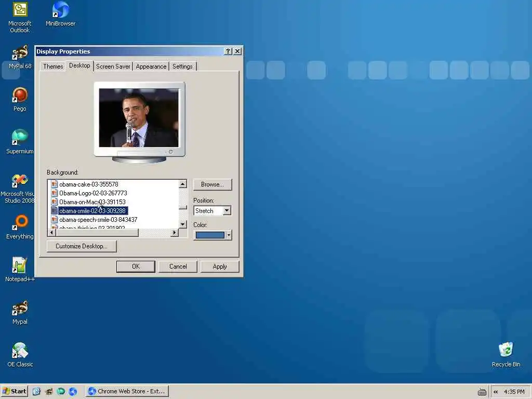
Task: Switch to the Desktop tab
Action: pos(79,65)
